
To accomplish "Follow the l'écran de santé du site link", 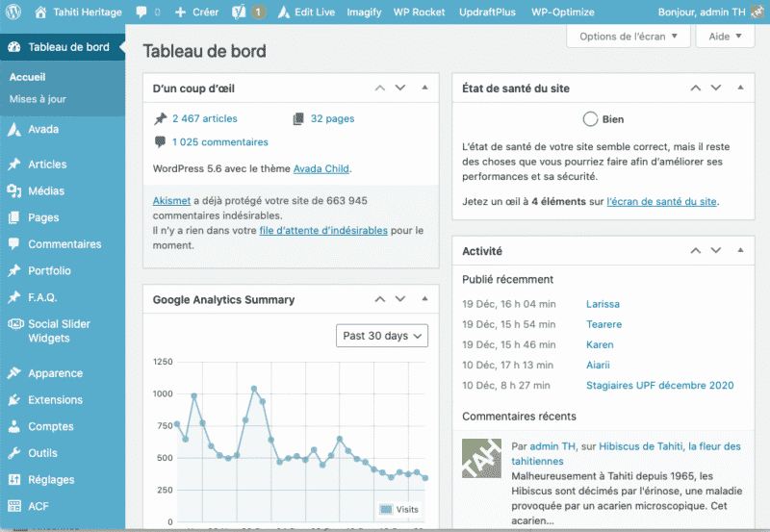I will (x=661, y=201).
